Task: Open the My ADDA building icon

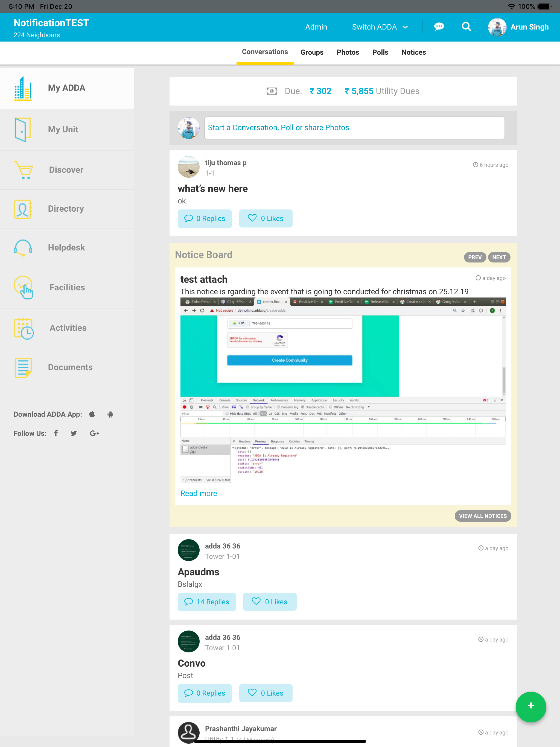Action: tap(23, 89)
